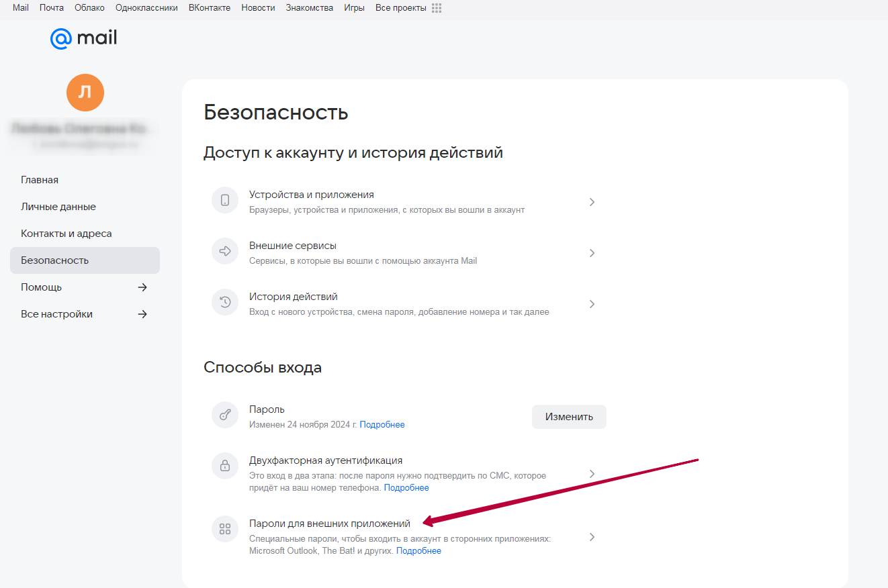Click the key icon next to Пароль
Image resolution: width=888 pixels, height=588 pixels.
coord(225,415)
